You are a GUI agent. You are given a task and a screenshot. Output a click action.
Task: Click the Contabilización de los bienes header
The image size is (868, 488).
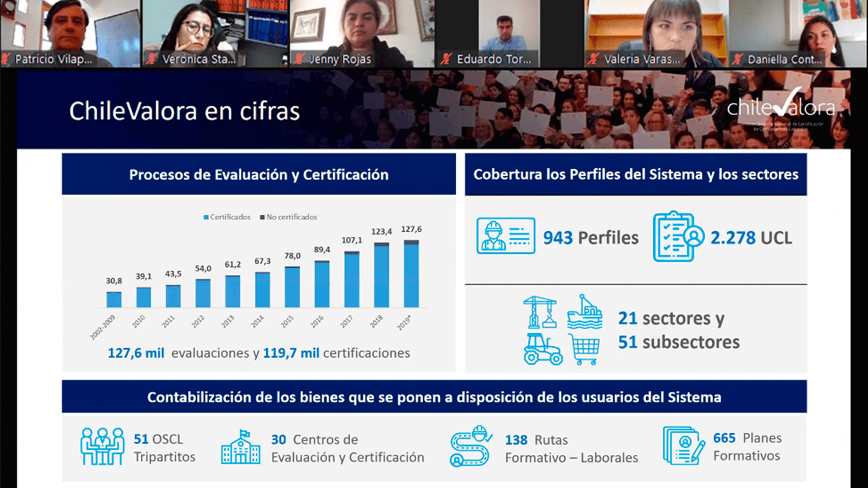point(434,397)
